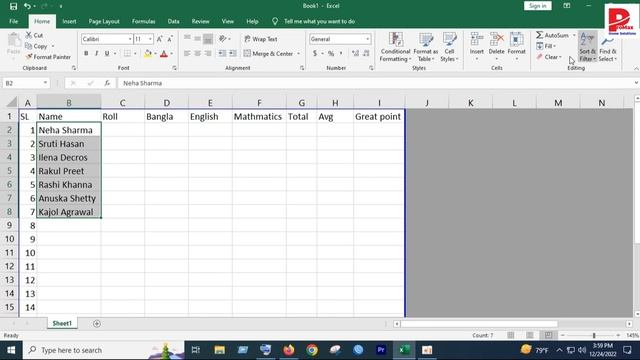This screenshot has width=640, height=360.
Task: Open Merge & Center dropdown arrow
Action: 298,53
